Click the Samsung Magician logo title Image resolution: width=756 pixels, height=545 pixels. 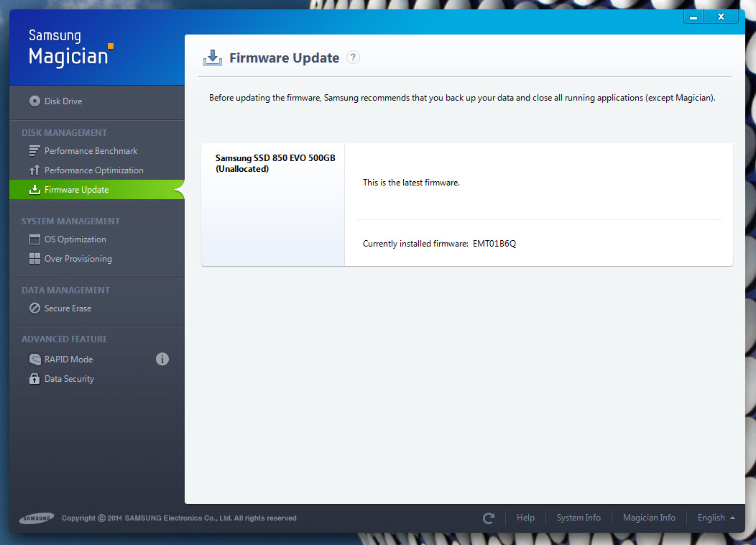point(70,47)
